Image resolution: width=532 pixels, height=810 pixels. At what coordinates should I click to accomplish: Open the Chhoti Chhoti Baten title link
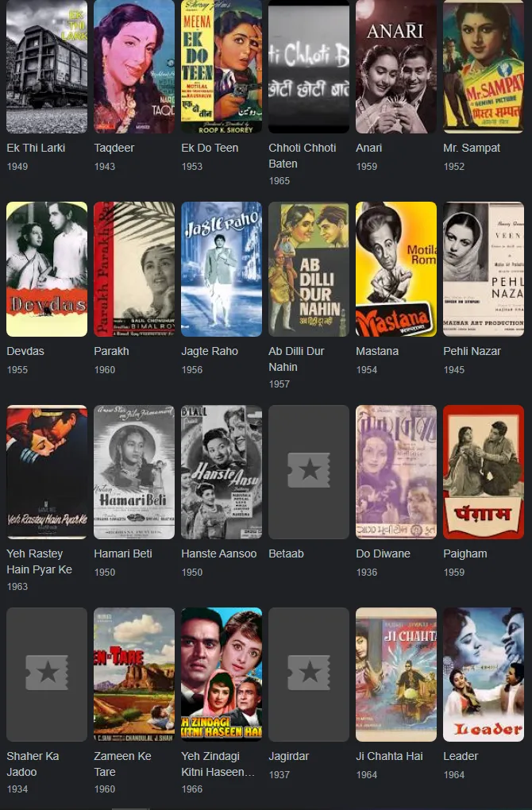point(303,156)
